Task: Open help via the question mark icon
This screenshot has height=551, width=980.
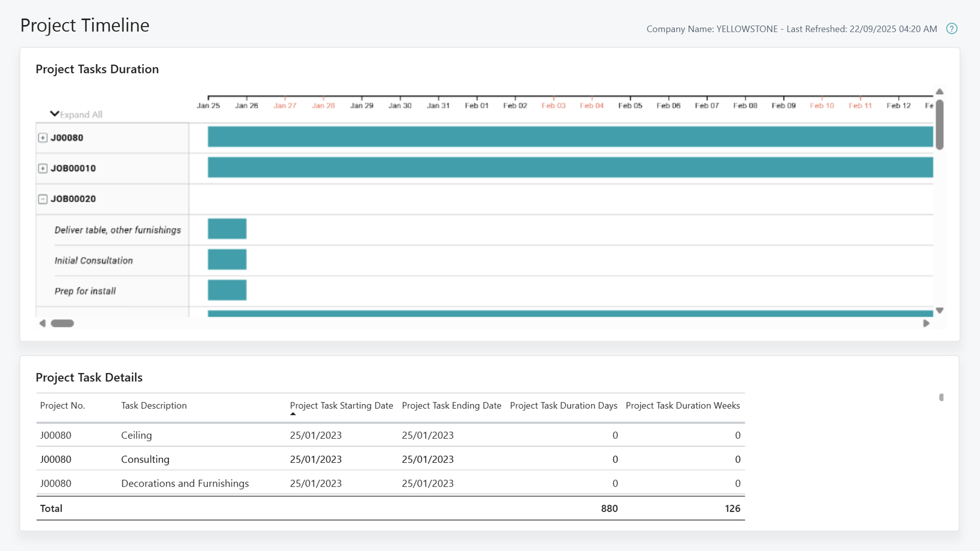Action: (x=952, y=29)
